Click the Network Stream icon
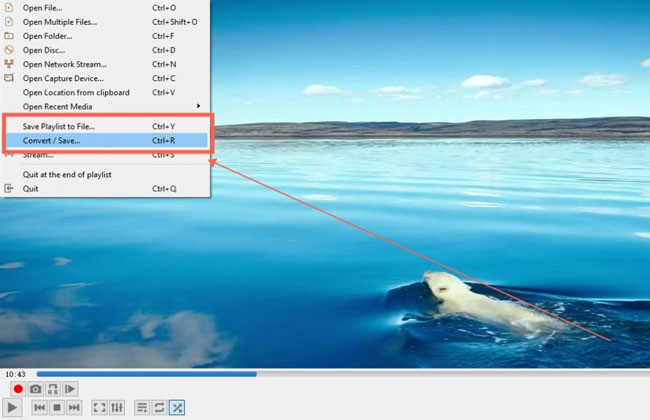This screenshot has width=650, height=420. tap(9, 64)
